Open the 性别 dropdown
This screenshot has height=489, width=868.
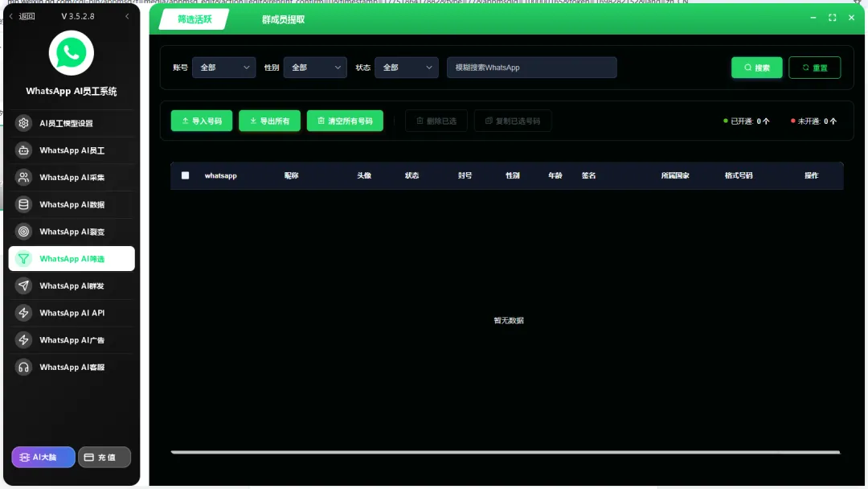click(315, 68)
